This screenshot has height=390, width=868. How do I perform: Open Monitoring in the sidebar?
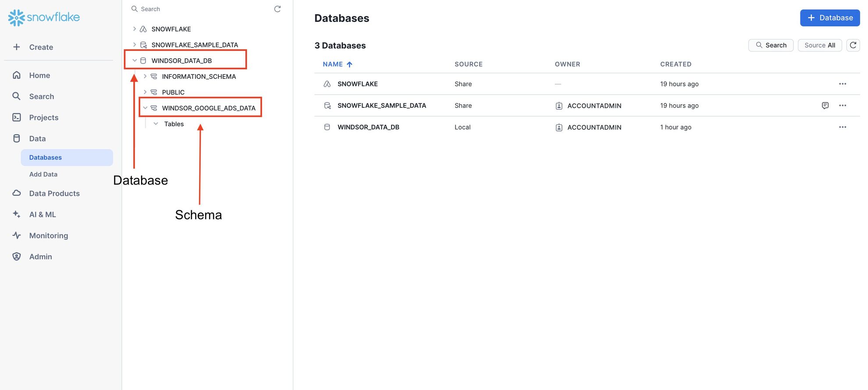pos(49,236)
